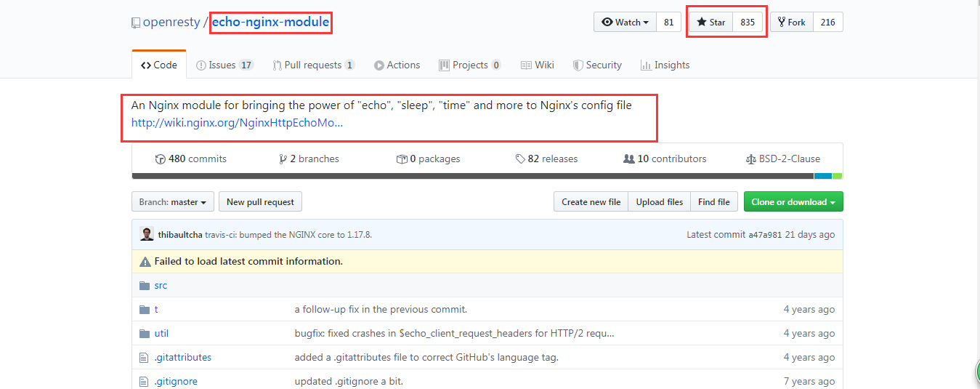Open the openresty owner link

tap(171, 23)
